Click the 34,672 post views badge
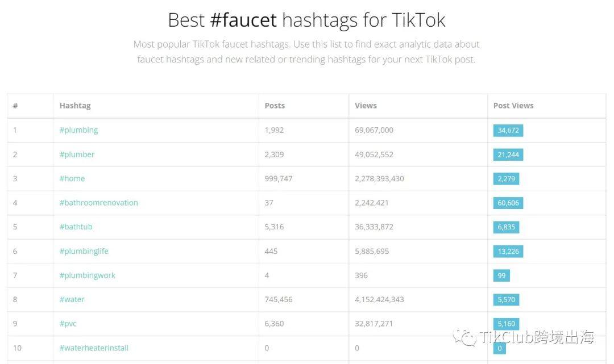614x364 pixels. [x=508, y=131]
